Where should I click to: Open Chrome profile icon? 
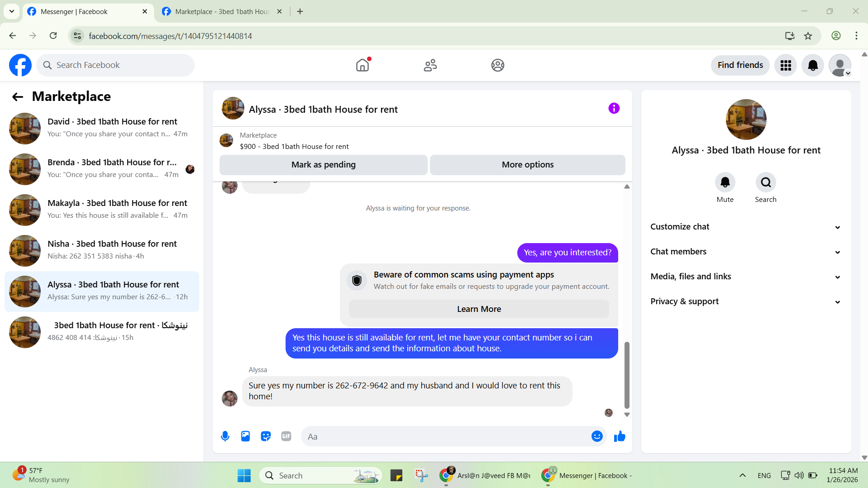click(x=836, y=36)
